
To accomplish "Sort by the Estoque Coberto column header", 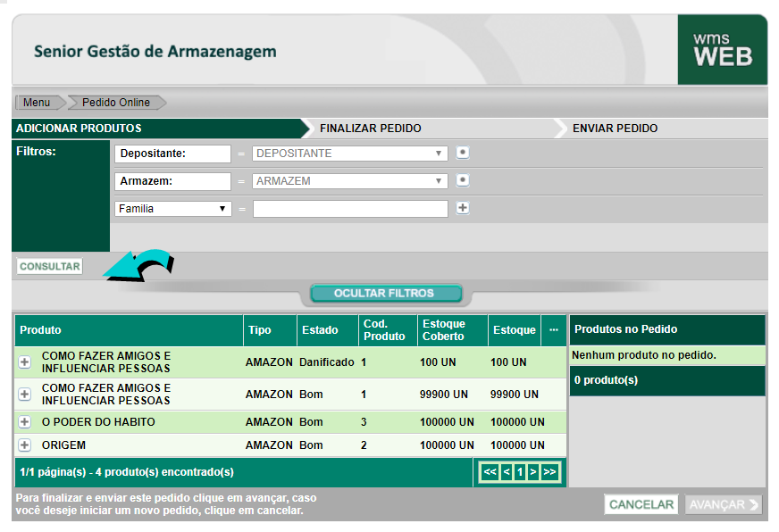I will coord(453,330).
